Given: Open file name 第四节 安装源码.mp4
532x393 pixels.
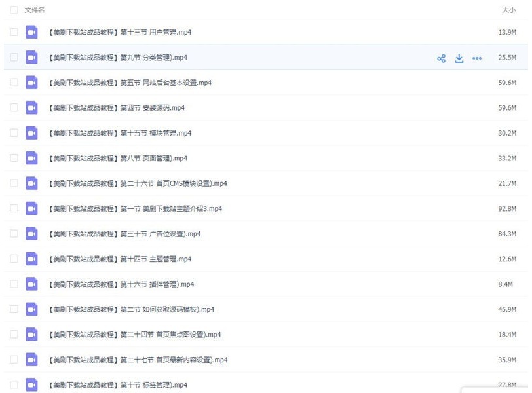Looking at the screenshot, I should tap(117, 108).
